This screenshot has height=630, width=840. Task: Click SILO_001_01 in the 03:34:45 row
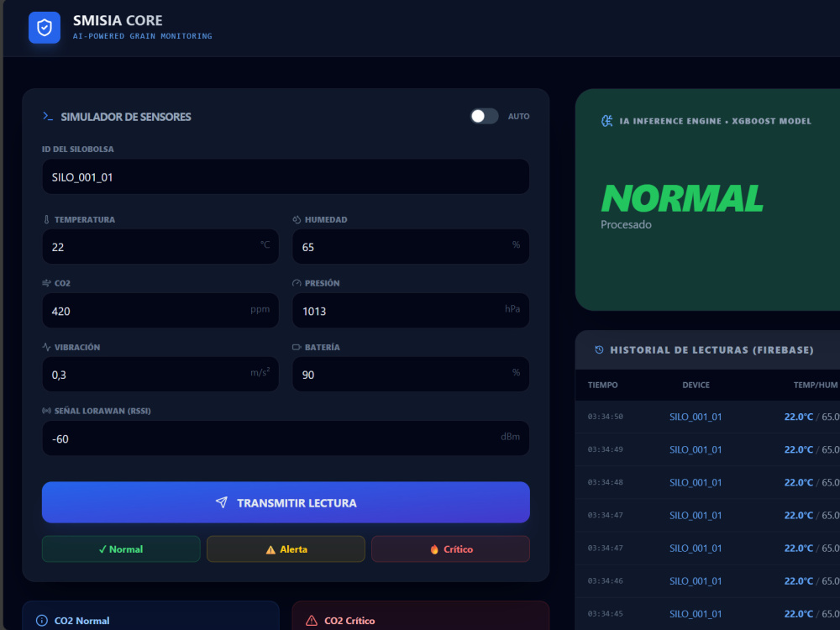[x=696, y=614]
